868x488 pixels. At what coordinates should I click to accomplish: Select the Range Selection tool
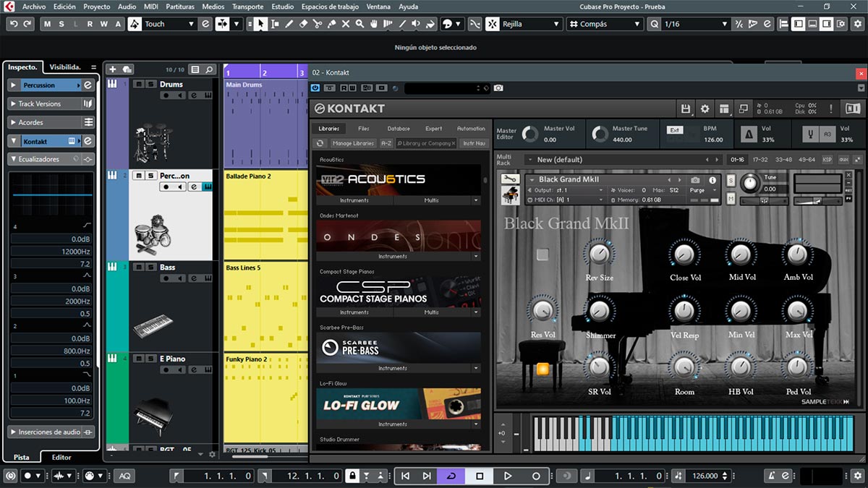pos(275,24)
